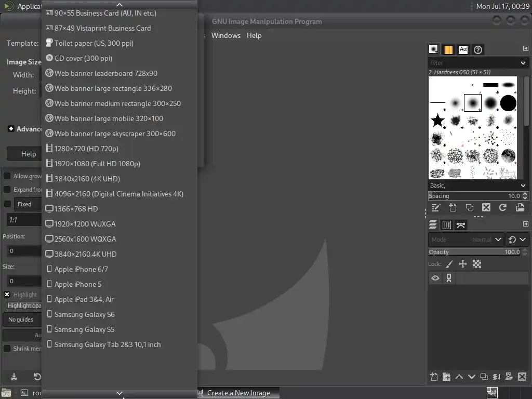Click the template list scroll-down arrow

coord(119,393)
